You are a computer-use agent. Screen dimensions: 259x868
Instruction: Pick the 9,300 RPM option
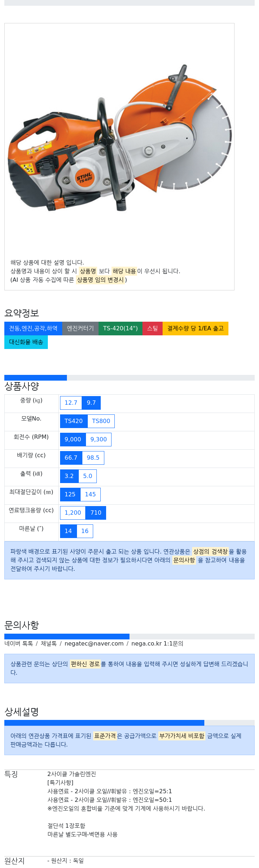[x=99, y=440]
